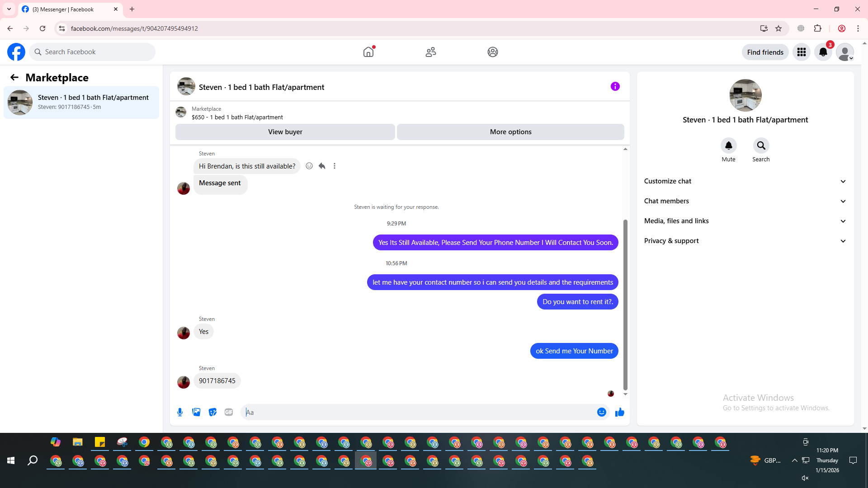Expand Chat members section
This screenshot has height=488, width=868.
pos(745,201)
